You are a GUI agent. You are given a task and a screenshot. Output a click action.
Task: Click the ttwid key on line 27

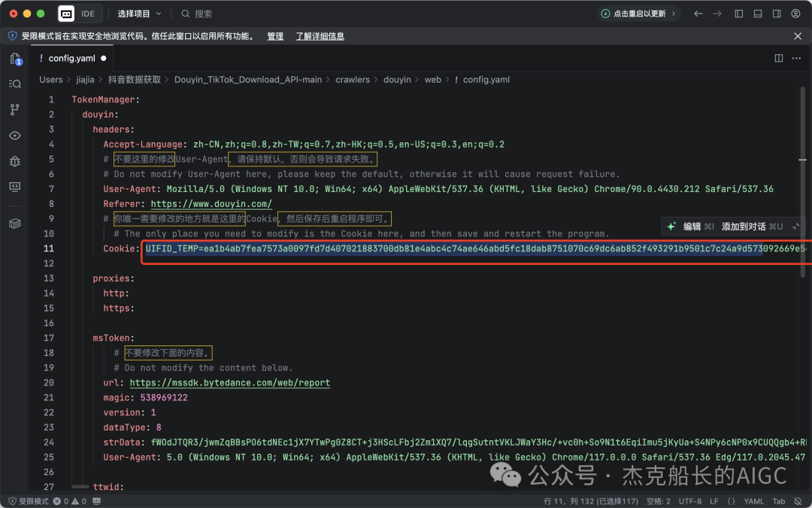[x=106, y=487]
